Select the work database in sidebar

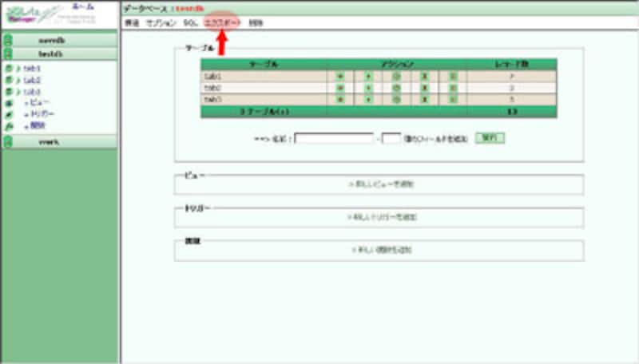tap(49, 142)
